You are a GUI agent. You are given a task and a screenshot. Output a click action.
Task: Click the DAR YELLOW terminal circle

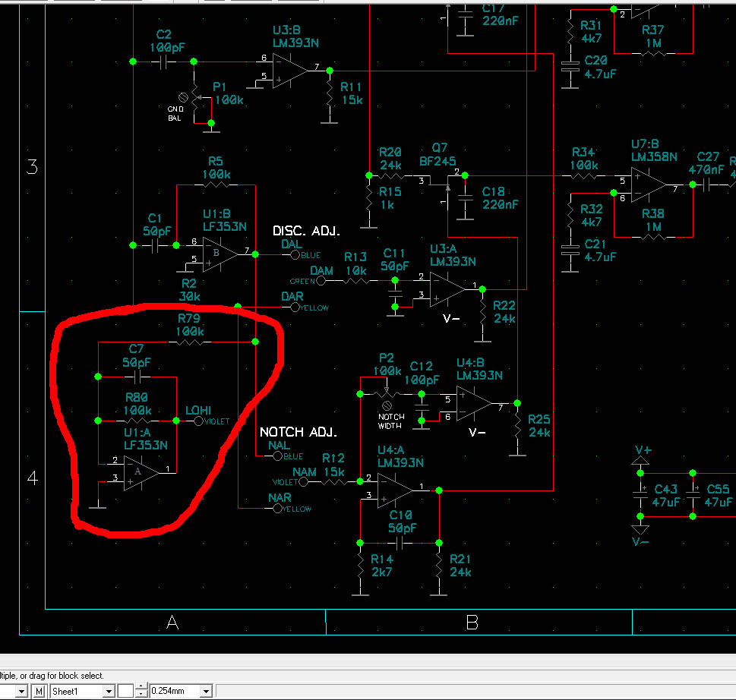tap(295, 307)
